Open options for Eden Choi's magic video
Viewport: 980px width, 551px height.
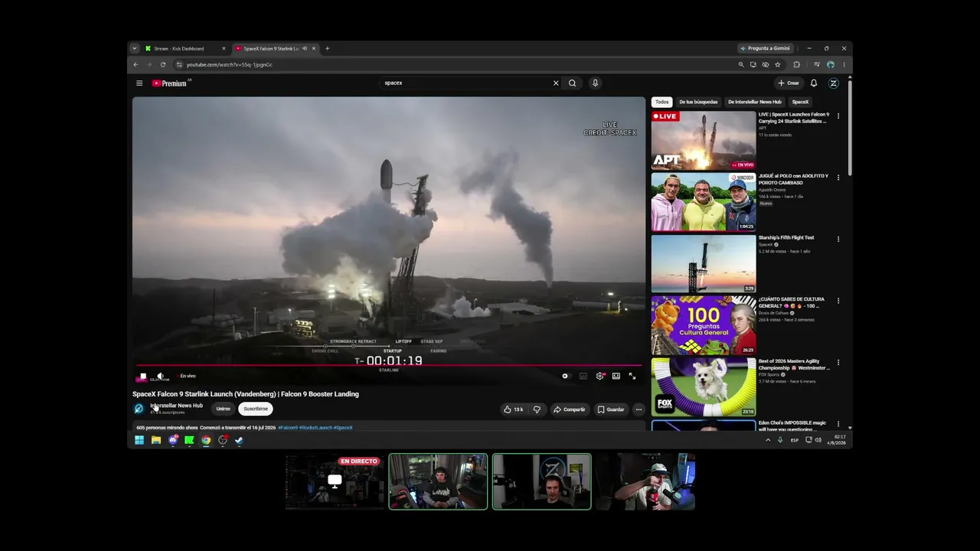tap(838, 424)
